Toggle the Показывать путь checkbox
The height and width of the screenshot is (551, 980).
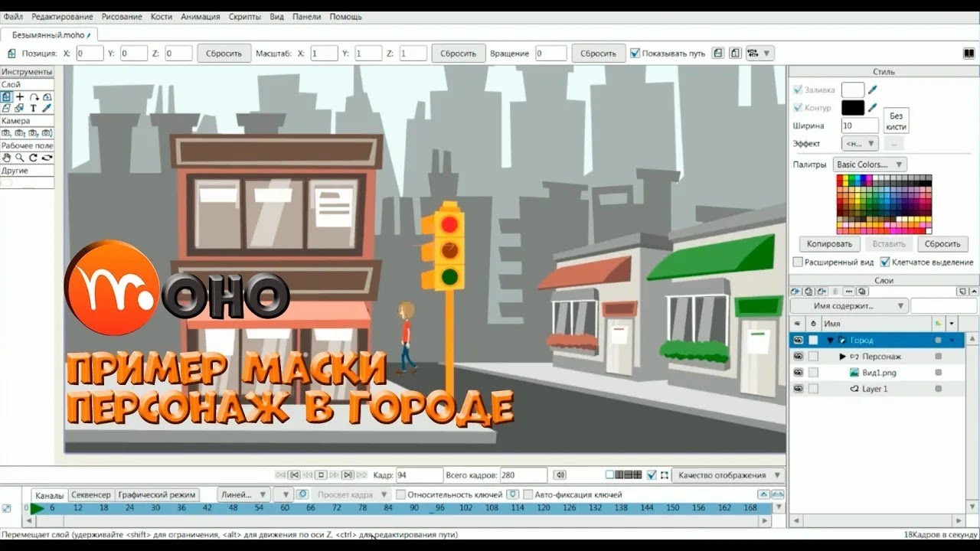click(x=635, y=54)
